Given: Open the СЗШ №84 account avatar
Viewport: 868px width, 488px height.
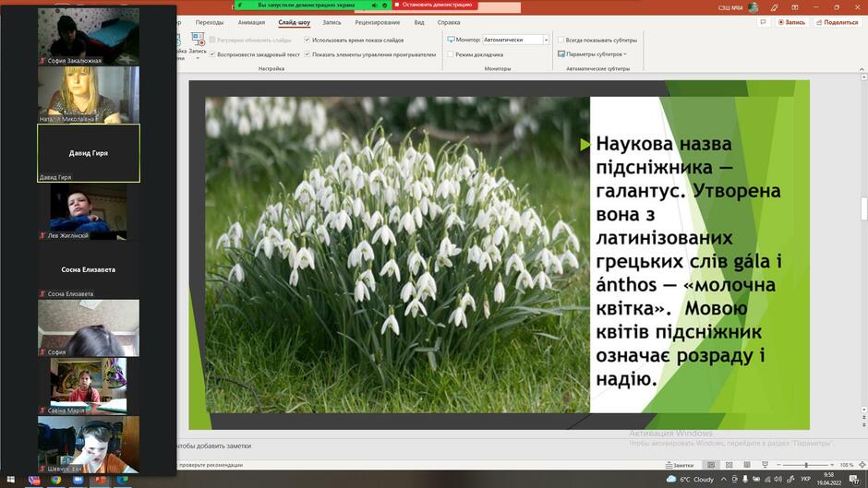Looking at the screenshot, I should 753,7.
